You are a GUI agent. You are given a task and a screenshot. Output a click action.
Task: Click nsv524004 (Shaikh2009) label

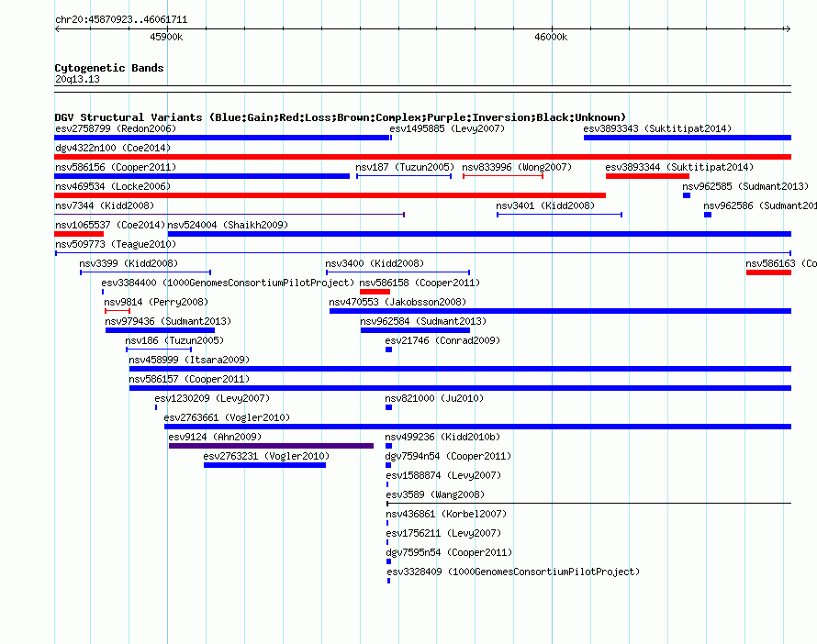coord(228,225)
